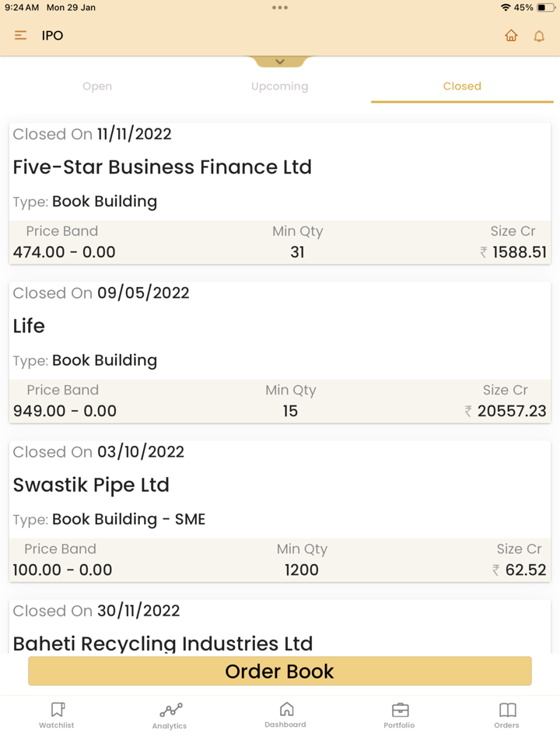Screen dimensions: 560x747
Task: Open Dashboard from bottom navigation
Action: click(x=285, y=714)
